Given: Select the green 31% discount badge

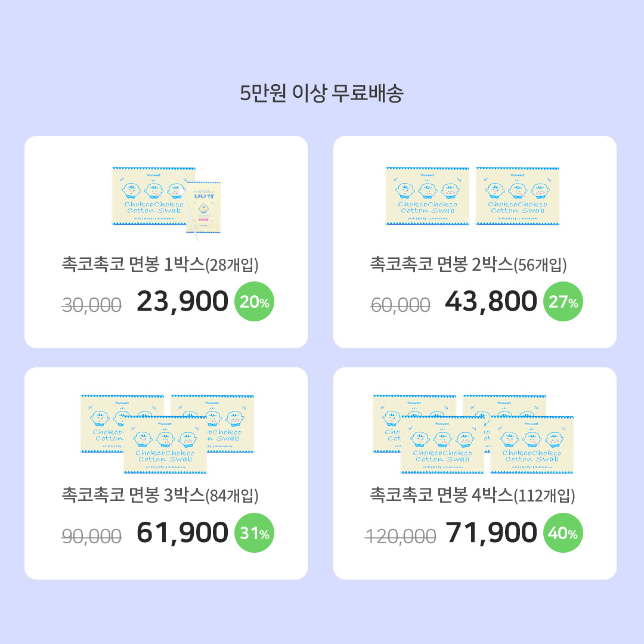Looking at the screenshot, I should [255, 533].
